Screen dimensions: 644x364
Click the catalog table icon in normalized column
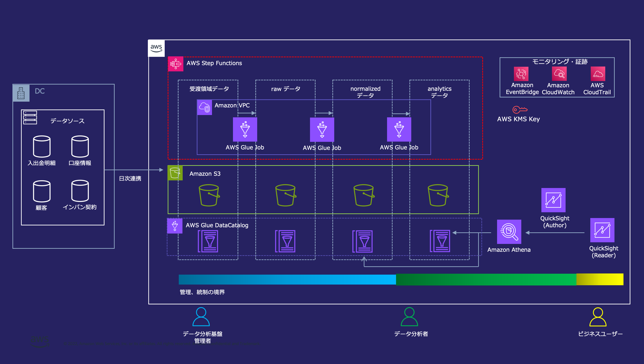[363, 241]
